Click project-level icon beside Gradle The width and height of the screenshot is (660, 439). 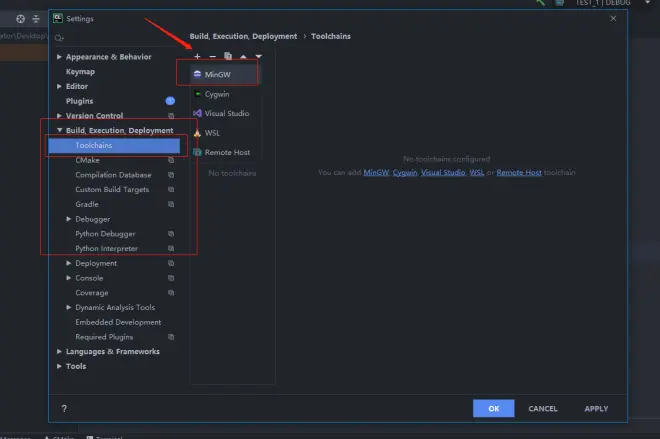[171, 205]
